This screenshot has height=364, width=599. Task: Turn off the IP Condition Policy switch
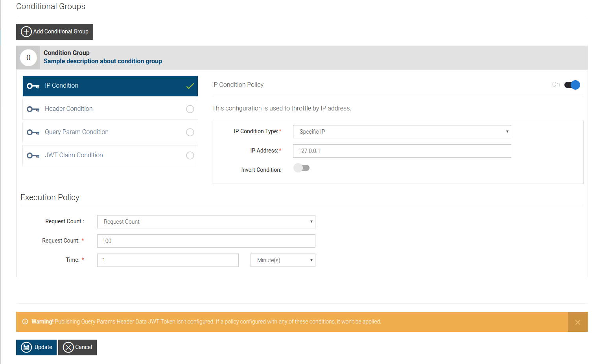[572, 85]
